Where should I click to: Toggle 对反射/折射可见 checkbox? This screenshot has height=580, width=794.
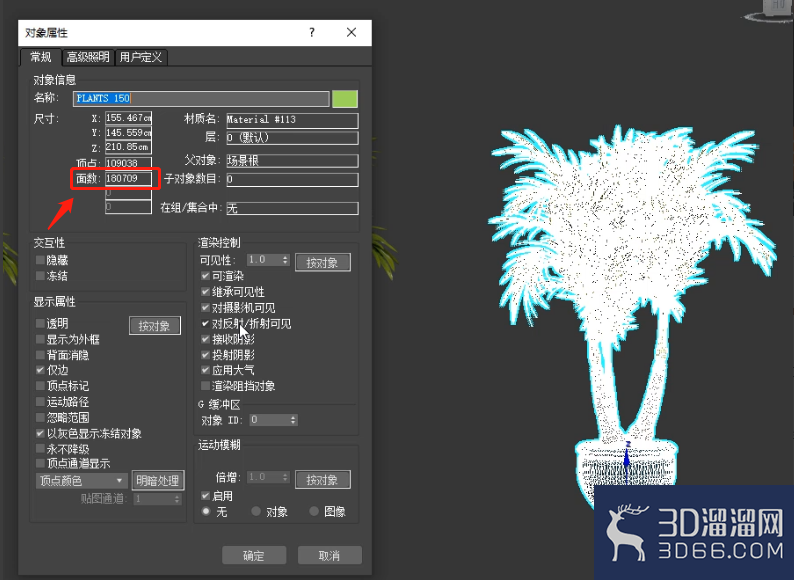coord(205,323)
